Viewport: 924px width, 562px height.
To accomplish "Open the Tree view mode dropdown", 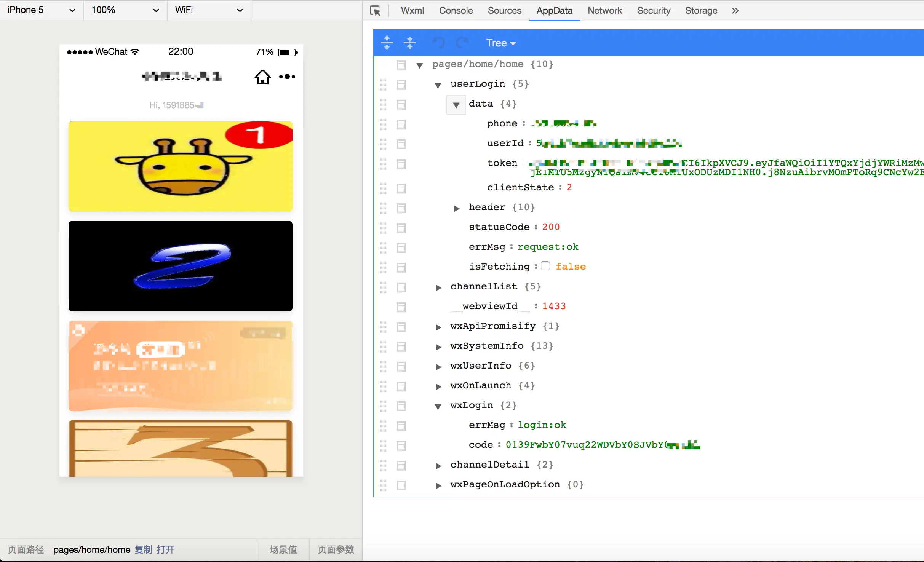I will 501,43.
